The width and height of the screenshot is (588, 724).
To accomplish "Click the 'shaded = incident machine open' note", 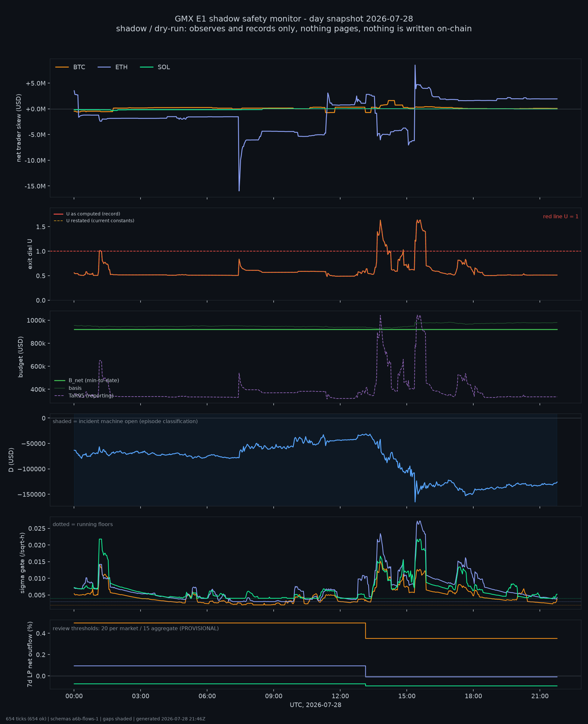I will pos(125,421).
